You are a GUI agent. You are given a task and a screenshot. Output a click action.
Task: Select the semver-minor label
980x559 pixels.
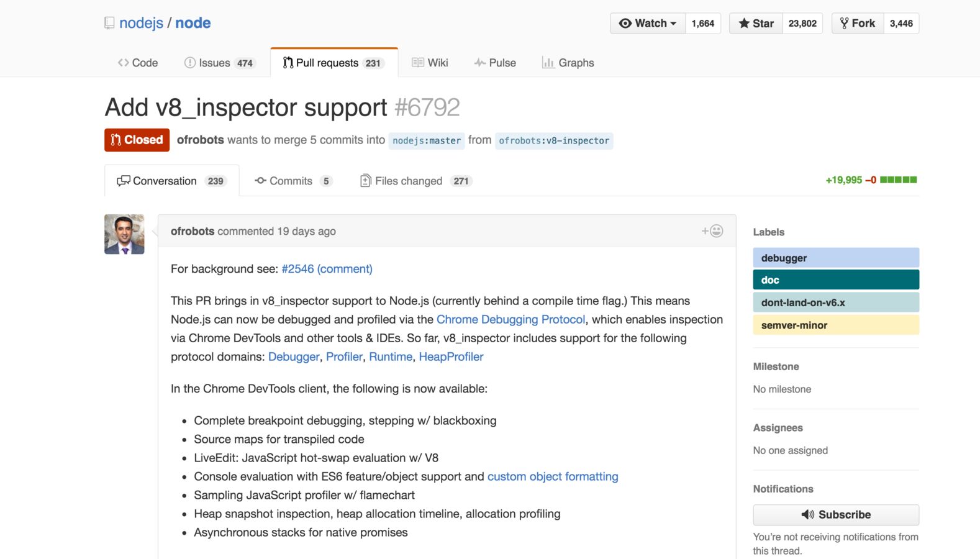point(836,325)
